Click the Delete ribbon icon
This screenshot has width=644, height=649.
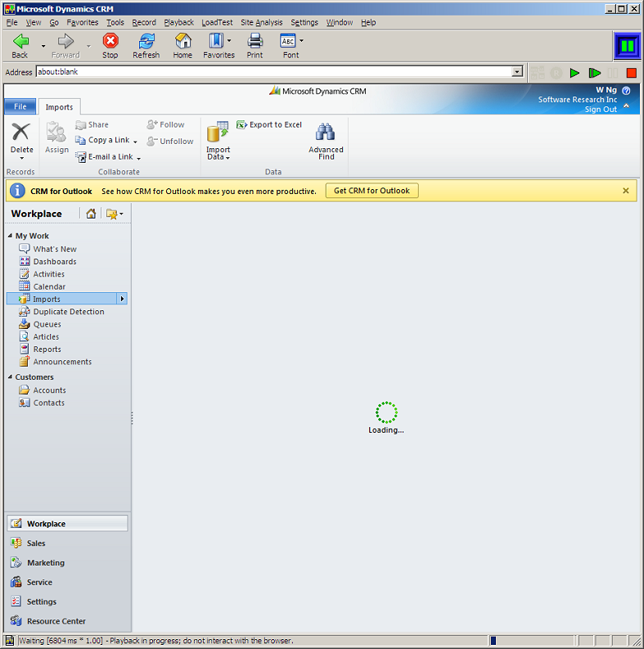point(21,132)
